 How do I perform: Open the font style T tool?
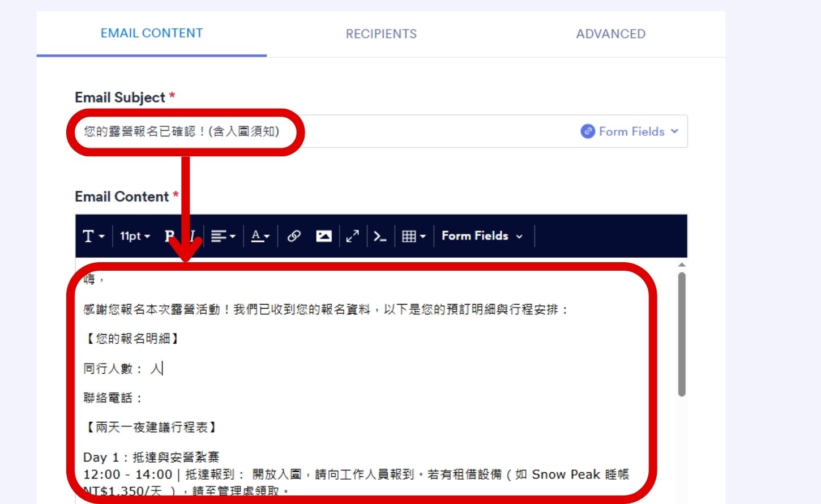tap(89, 236)
